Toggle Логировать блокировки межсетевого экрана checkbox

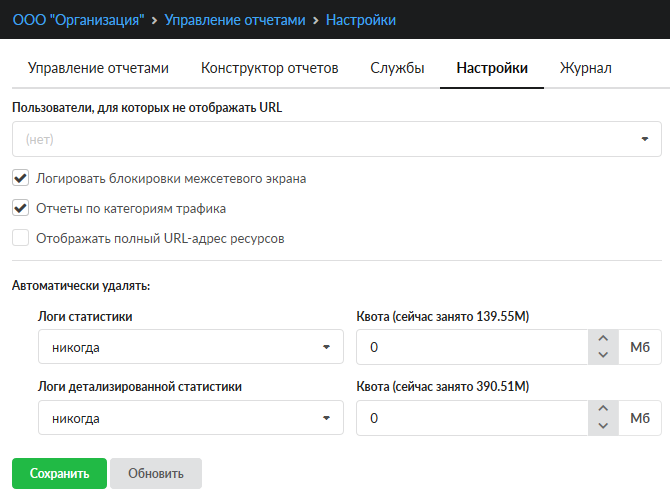[21, 178]
